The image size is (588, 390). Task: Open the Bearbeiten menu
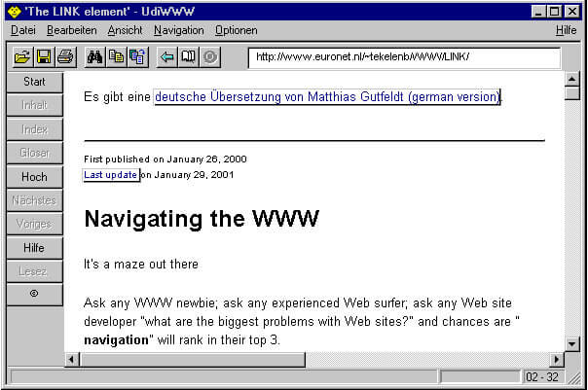[x=72, y=30]
